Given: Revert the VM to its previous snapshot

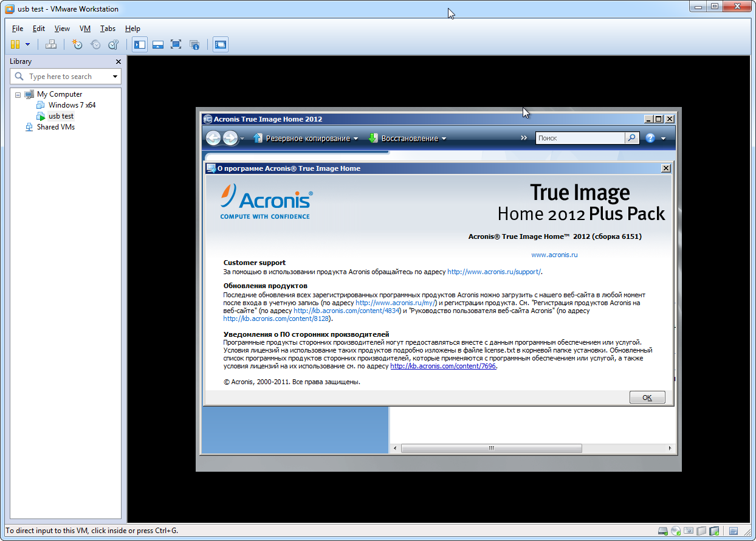Looking at the screenshot, I should [95, 44].
